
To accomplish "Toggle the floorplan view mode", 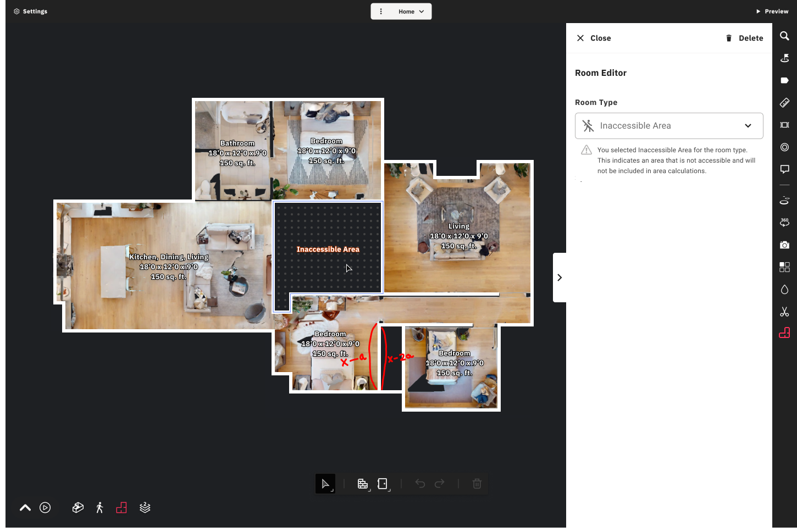I will click(121, 508).
